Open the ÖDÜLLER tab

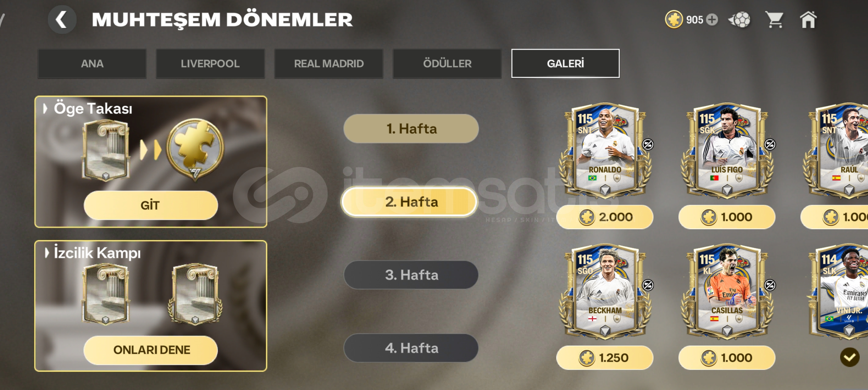pos(447,64)
